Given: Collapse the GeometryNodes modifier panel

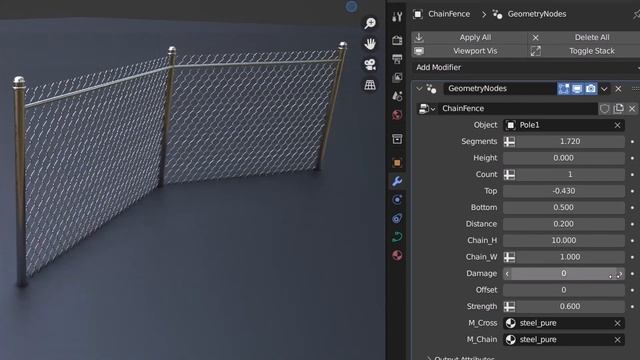Looking at the screenshot, I should pyautogui.click(x=419, y=89).
